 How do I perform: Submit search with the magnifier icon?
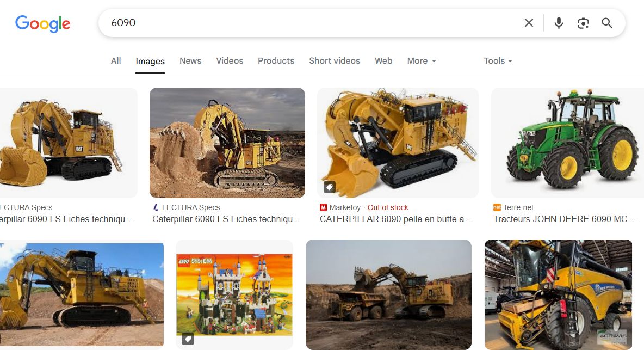pos(606,23)
